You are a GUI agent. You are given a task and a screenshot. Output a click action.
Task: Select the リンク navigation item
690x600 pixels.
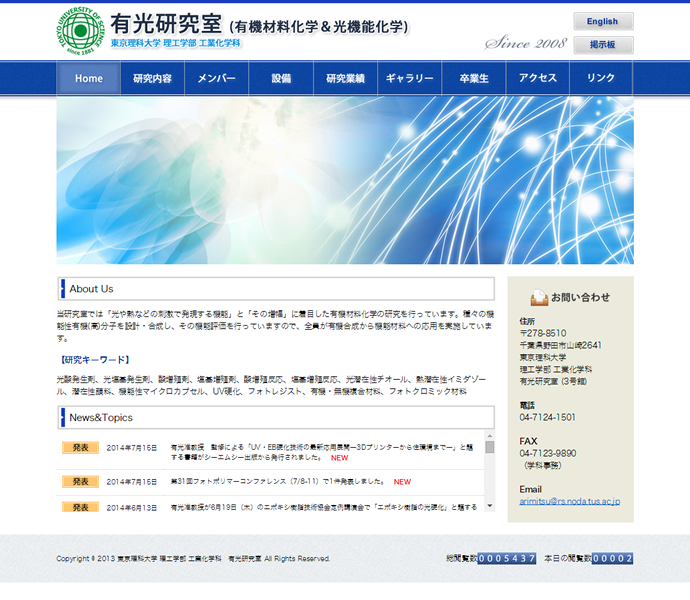pos(601,78)
